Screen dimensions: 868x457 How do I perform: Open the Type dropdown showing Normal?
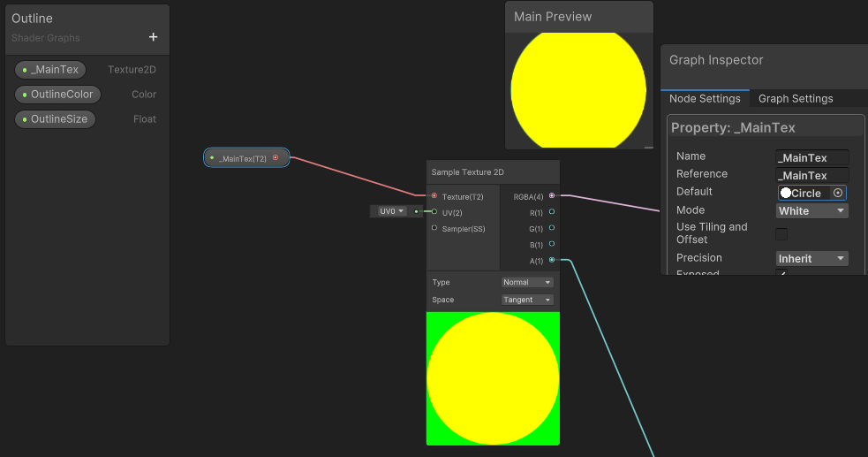click(527, 283)
